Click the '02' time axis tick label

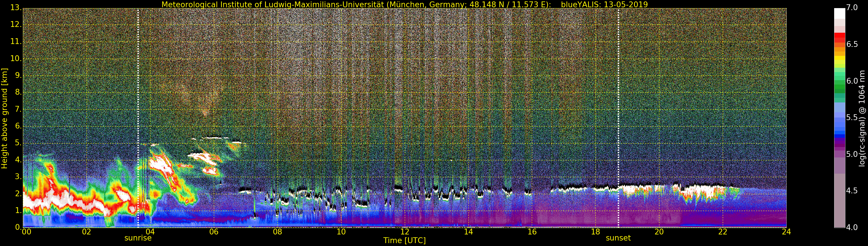point(87,232)
